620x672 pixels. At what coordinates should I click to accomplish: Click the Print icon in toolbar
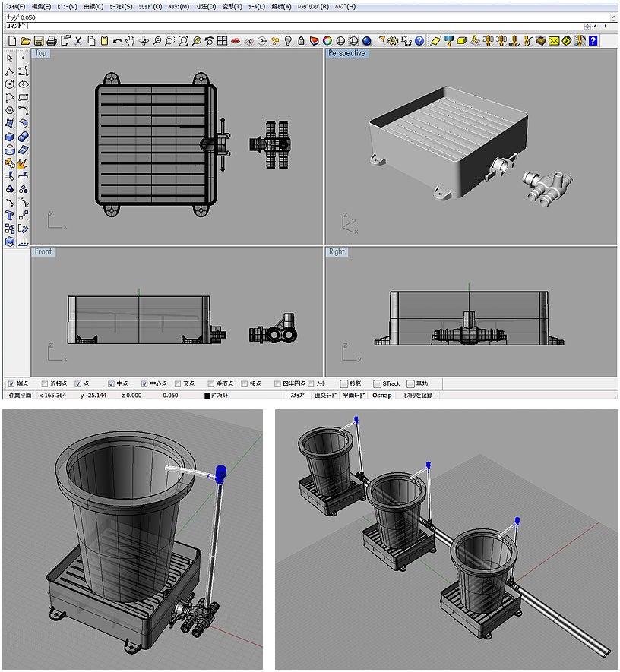tap(51, 40)
